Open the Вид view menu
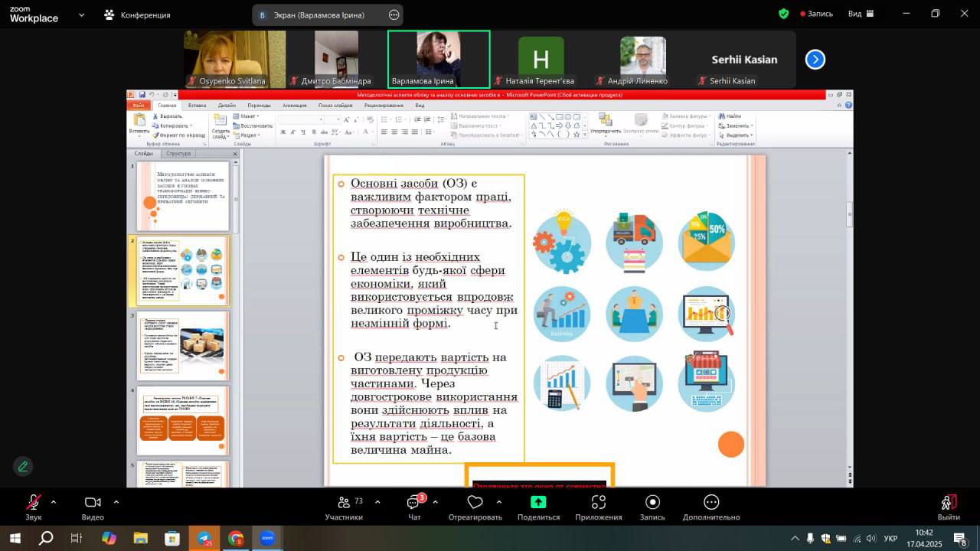Viewport: 980px width, 551px height. pos(860,14)
